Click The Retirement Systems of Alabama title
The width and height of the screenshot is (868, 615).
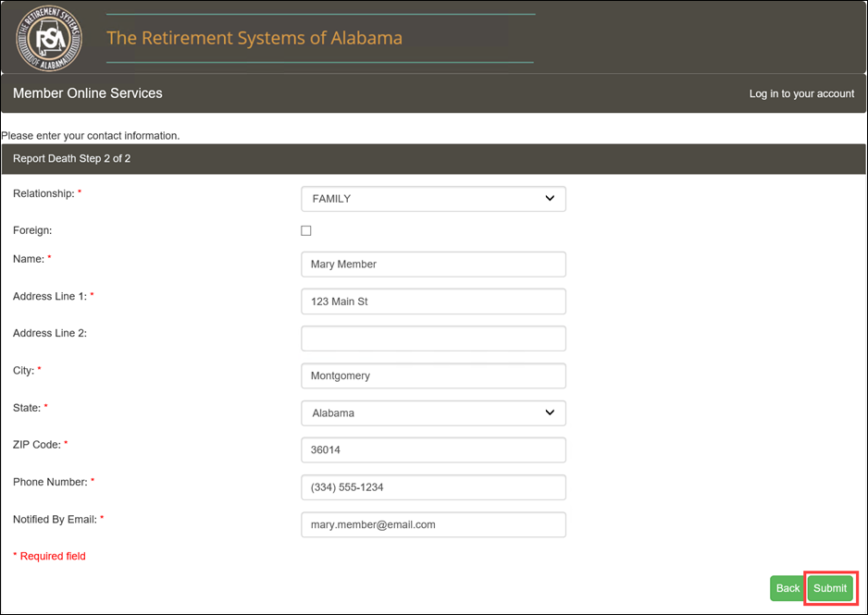pyautogui.click(x=254, y=38)
